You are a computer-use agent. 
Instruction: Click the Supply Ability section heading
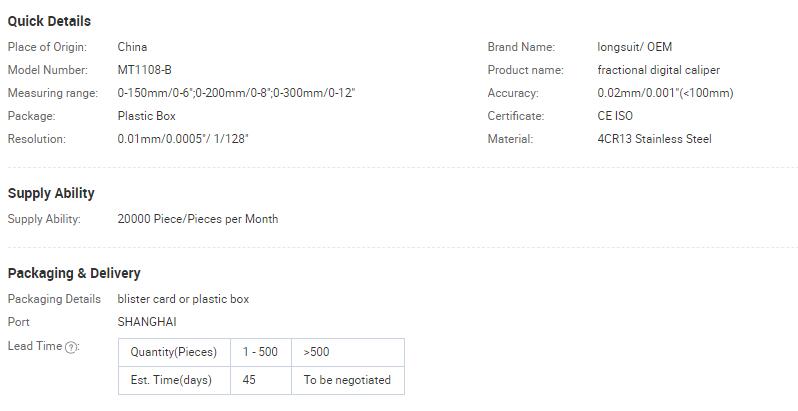click(x=51, y=193)
